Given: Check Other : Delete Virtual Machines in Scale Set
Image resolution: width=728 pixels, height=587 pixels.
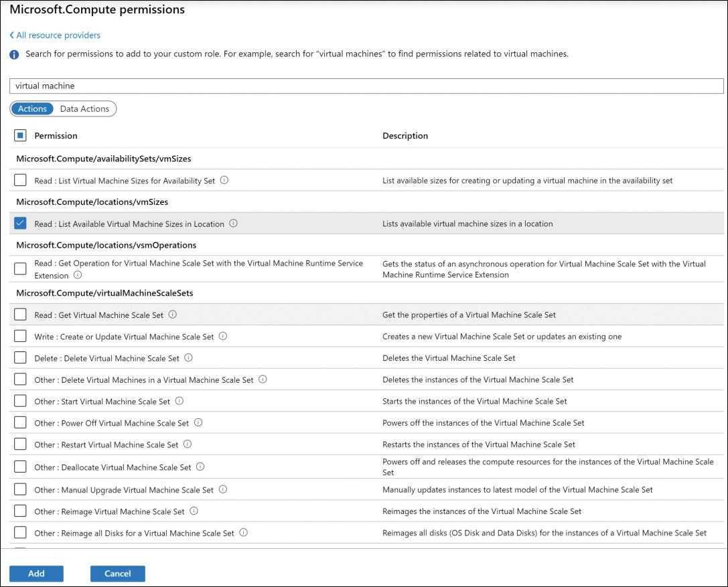Looking at the screenshot, I should point(20,379).
